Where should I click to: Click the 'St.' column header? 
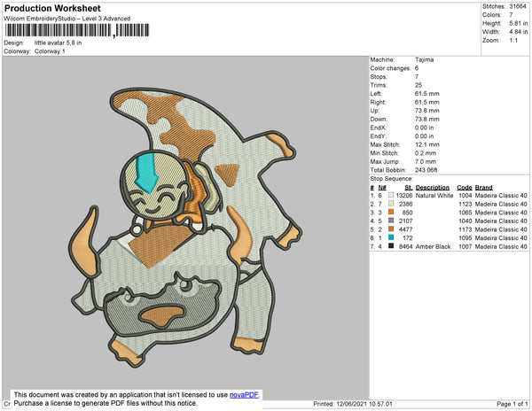click(x=409, y=188)
